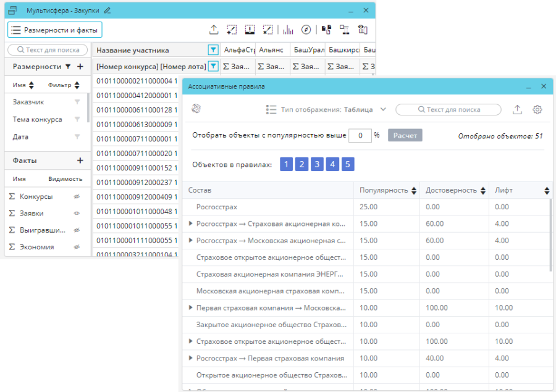Show the Экономия fact via eye icon

pyautogui.click(x=77, y=247)
